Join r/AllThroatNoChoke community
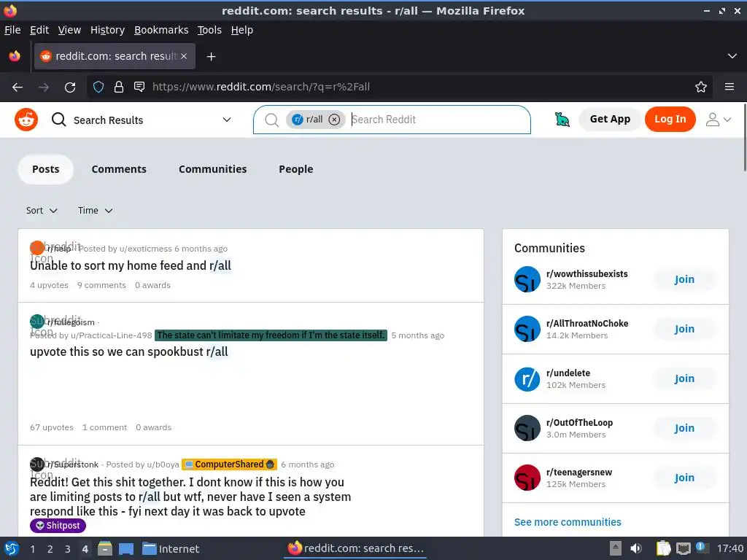747x560 pixels. coord(684,329)
